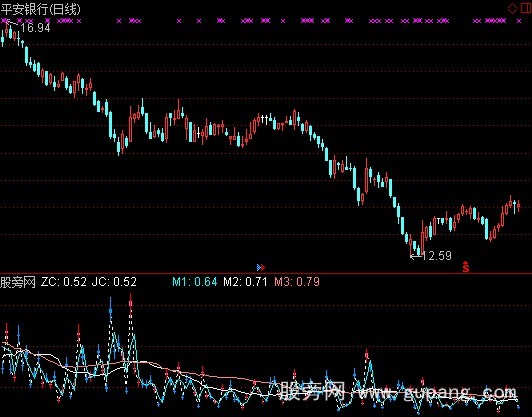Click the 12.59 low price label
The height and width of the screenshot is (417, 532).
coord(437,255)
